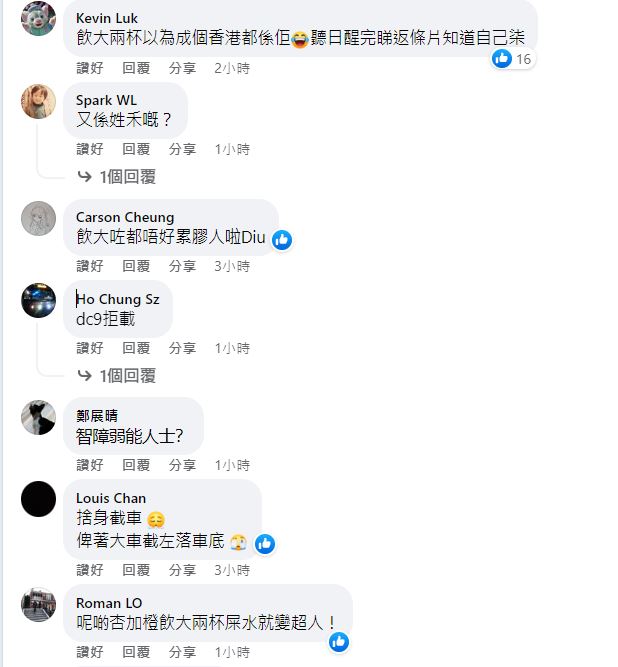View like reaction on Roman LO's comment
This screenshot has width=618, height=667.
coord(339,642)
